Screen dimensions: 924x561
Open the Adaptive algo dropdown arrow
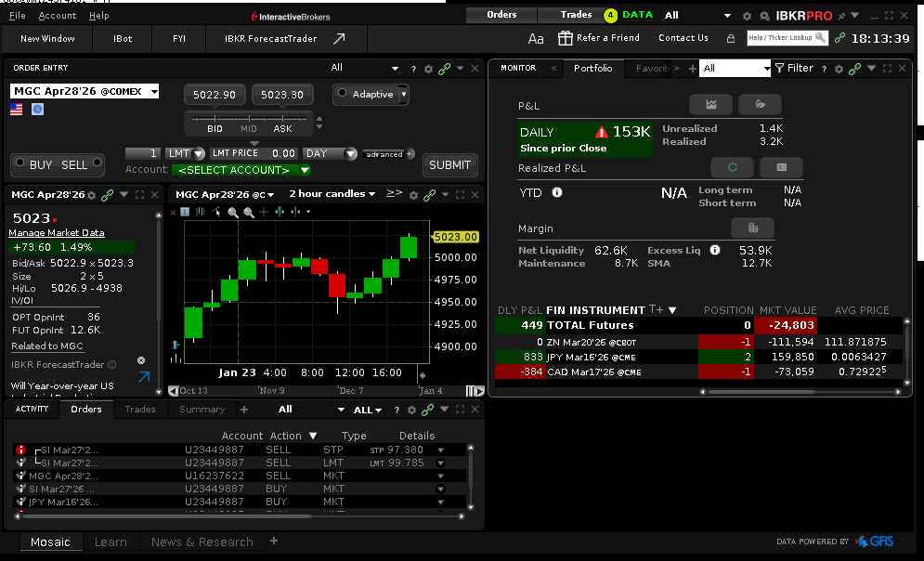point(404,95)
